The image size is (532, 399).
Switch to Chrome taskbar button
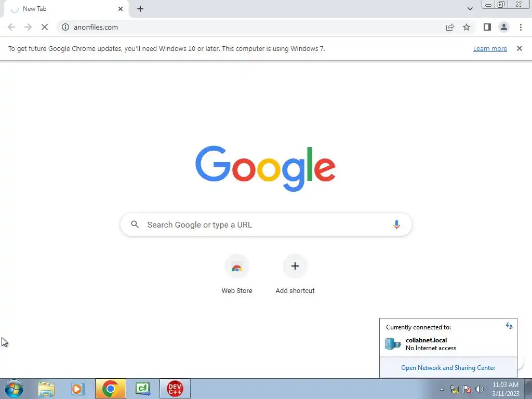tap(110, 389)
